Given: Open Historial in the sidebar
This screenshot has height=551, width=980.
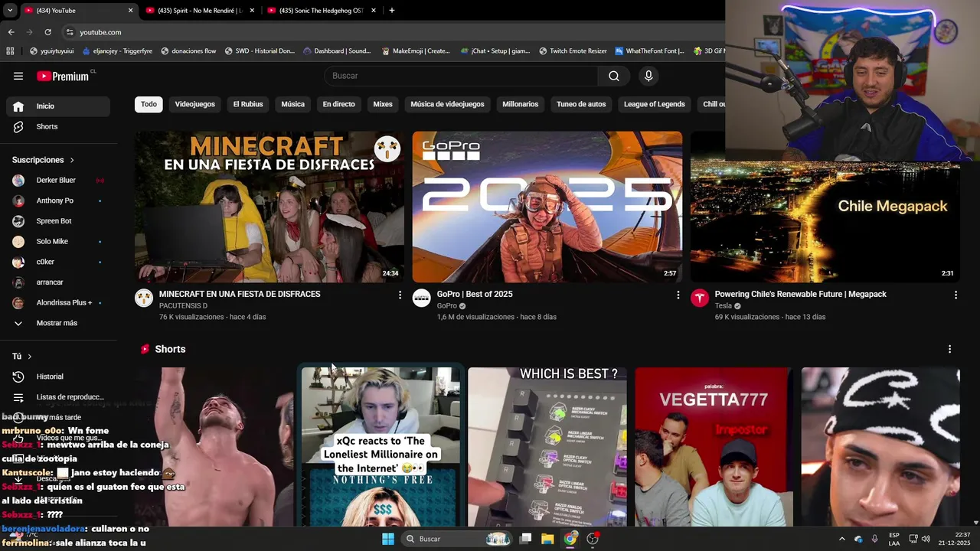Looking at the screenshot, I should click(x=58, y=377).
